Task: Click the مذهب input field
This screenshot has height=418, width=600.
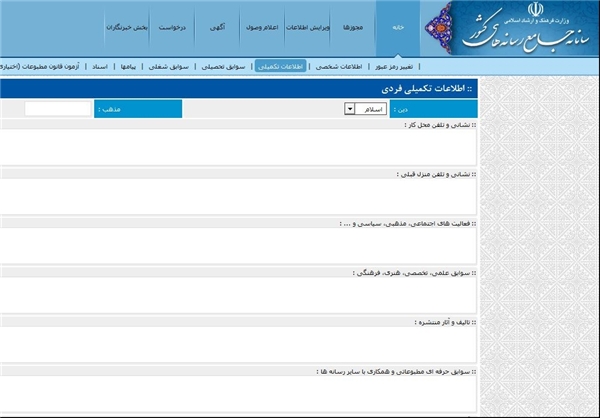Action: [58, 109]
